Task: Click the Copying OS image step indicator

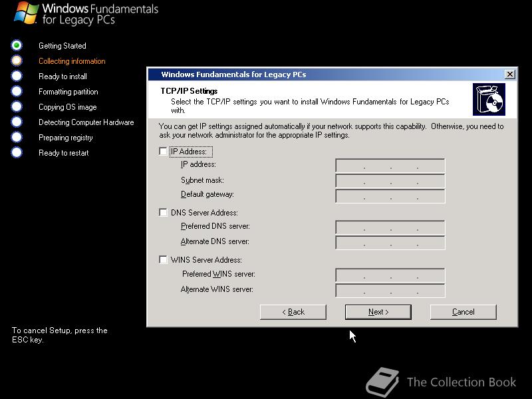Action: click(x=16, y=106)
